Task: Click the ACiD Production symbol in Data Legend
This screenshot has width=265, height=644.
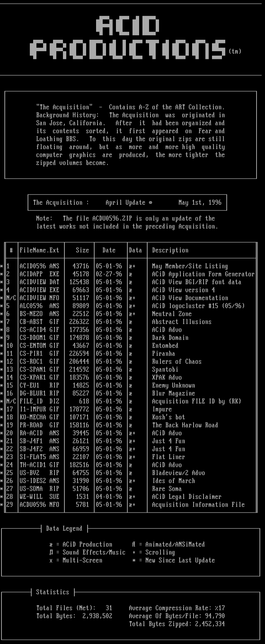Action: [x=51, y=545]
